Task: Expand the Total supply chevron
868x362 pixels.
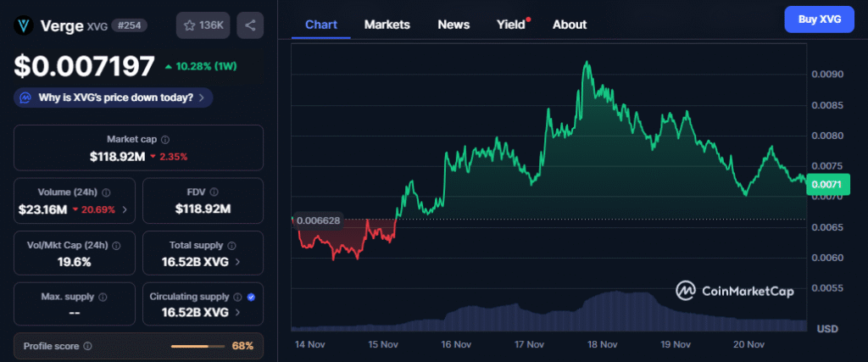Action: [237, 261]
